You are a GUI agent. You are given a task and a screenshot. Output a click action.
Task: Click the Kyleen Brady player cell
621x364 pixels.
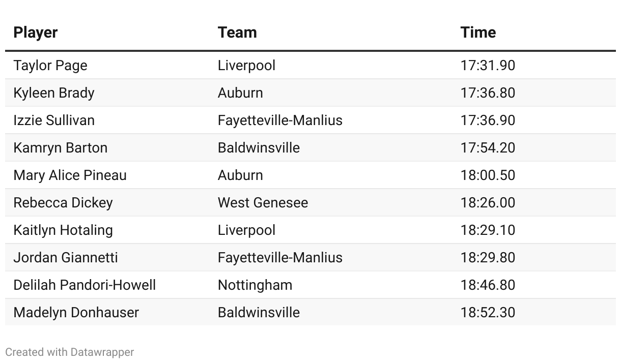(x=54, y=93)
